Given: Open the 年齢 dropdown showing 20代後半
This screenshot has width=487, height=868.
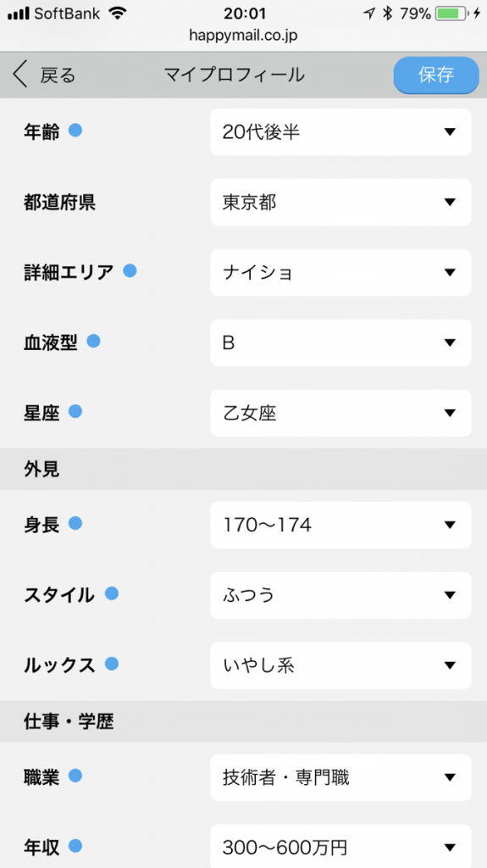Looking at the screenshot, I should tap(340, 131).
